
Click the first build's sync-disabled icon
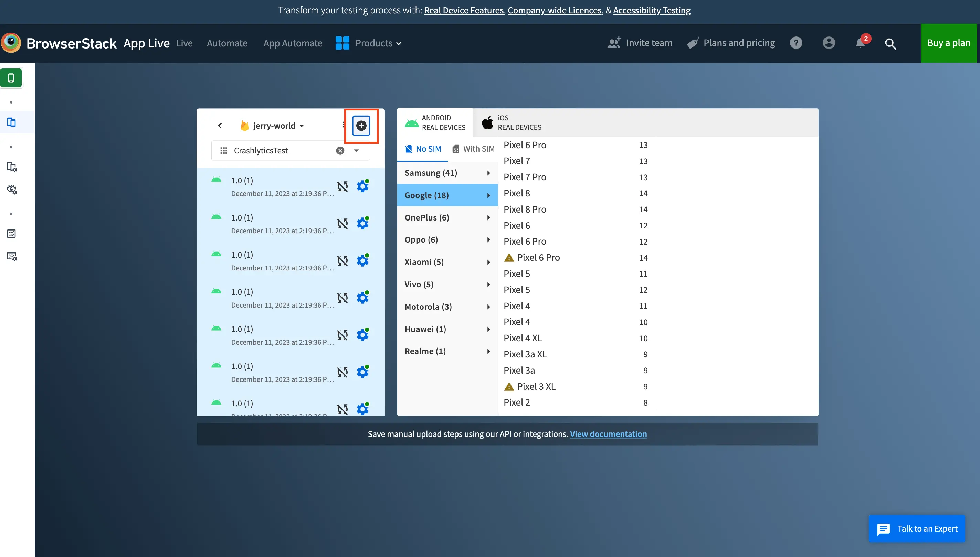click(x=343, y=186)
